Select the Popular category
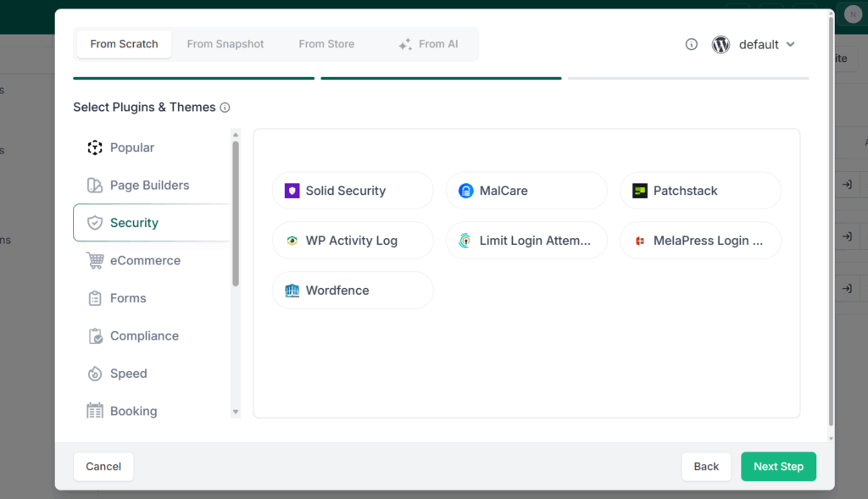Image resolution: width=868 pixels, height=499 pixels. (x=152, y=147)
